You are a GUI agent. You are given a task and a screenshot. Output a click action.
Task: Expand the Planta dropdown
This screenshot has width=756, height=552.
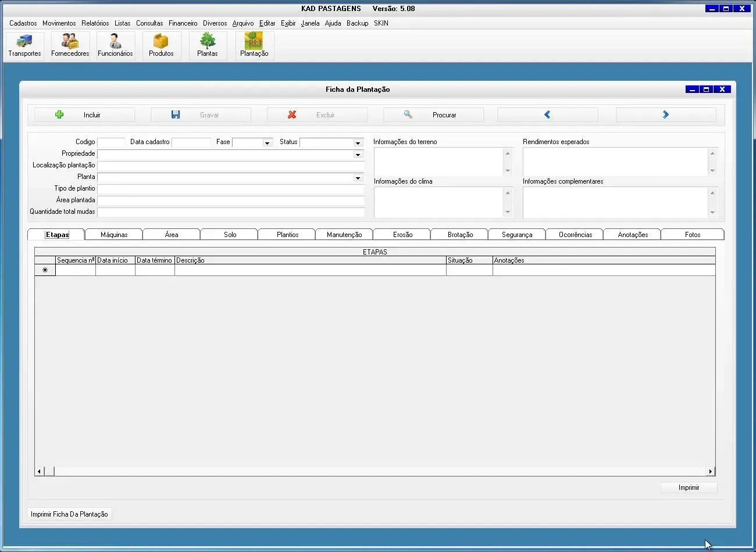[x=358, y=178]
